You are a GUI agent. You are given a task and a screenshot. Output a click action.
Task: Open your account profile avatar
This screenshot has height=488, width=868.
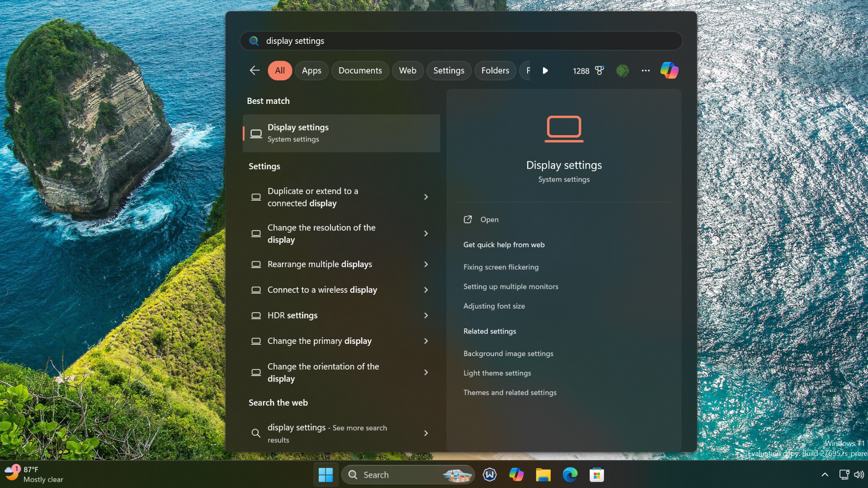(x=623, y=70)
